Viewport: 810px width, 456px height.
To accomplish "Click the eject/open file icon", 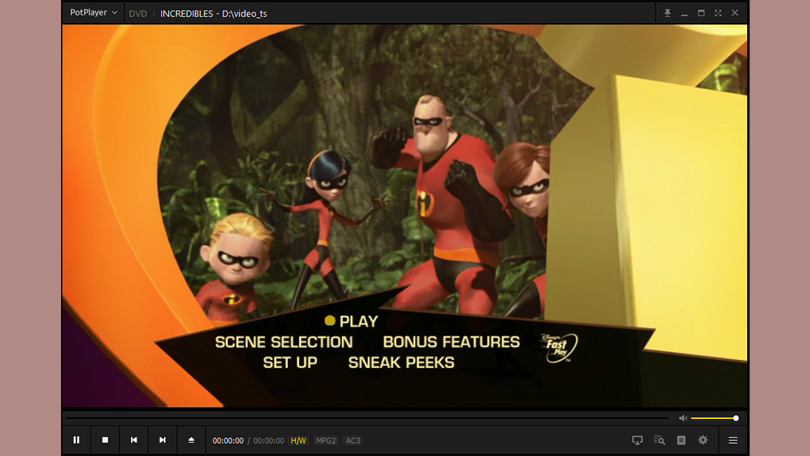I will click(191, 440).
